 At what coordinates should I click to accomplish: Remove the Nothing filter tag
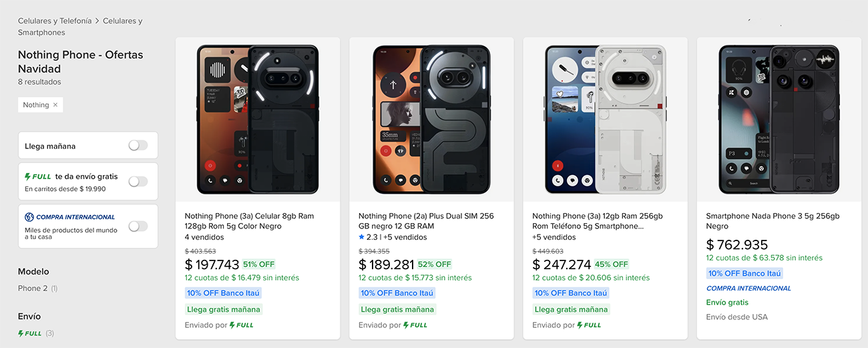coord(55,105)
